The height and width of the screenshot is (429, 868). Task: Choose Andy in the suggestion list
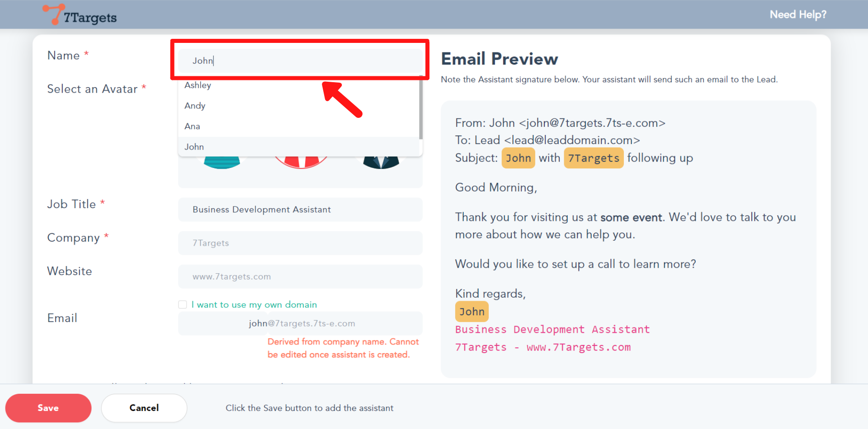pos(195,106)
